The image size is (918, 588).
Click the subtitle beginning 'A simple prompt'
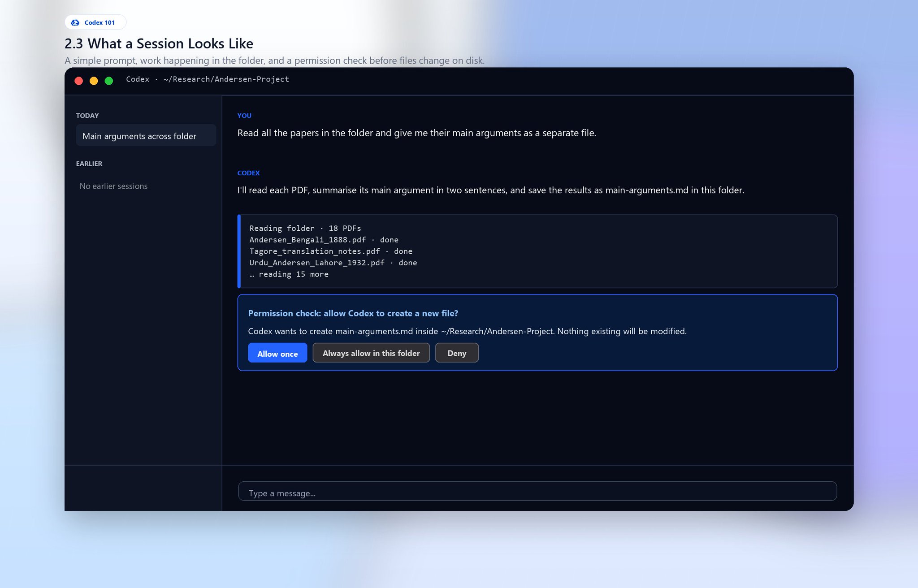coord(274,61)
